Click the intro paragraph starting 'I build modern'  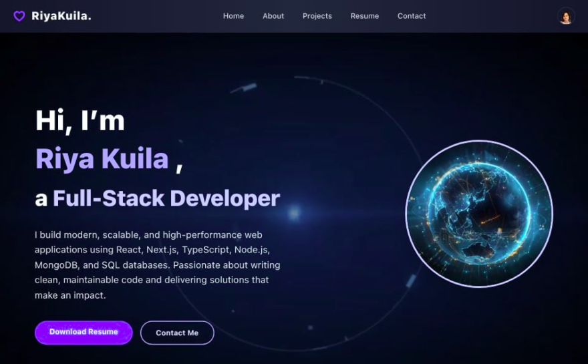point(158,265)
